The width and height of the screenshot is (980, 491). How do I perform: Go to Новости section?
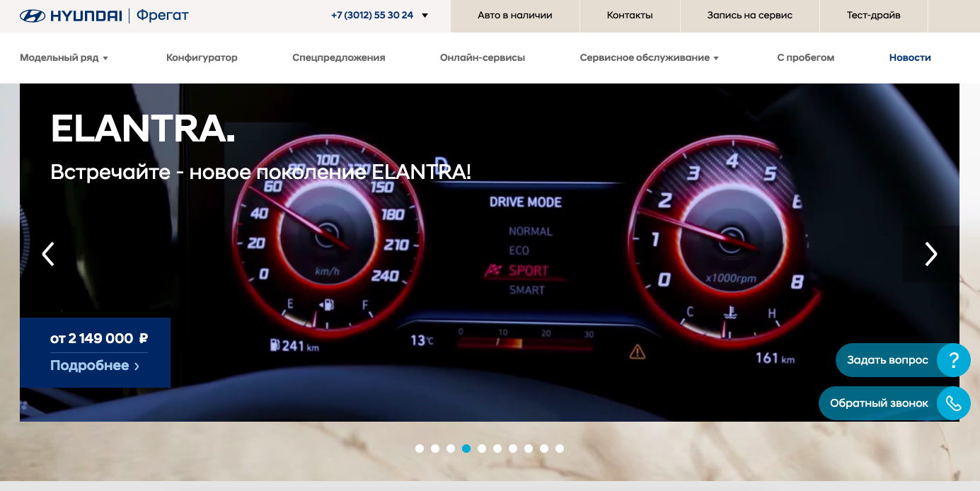910,58
